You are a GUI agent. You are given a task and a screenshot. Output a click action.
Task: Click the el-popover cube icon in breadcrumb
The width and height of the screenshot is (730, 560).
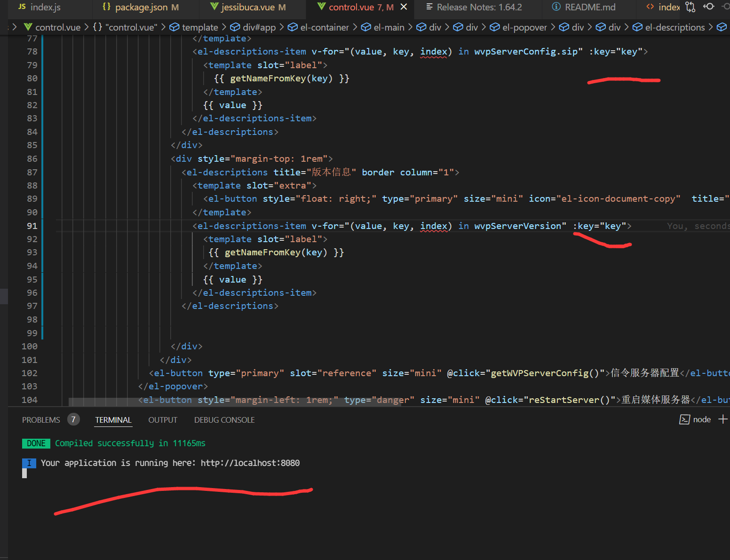[495, 27]
